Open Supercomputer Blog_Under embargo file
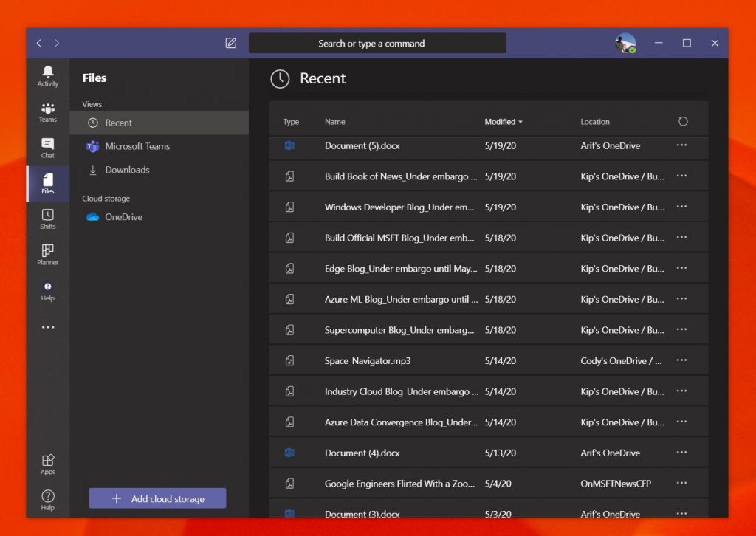 coord(399,330)
